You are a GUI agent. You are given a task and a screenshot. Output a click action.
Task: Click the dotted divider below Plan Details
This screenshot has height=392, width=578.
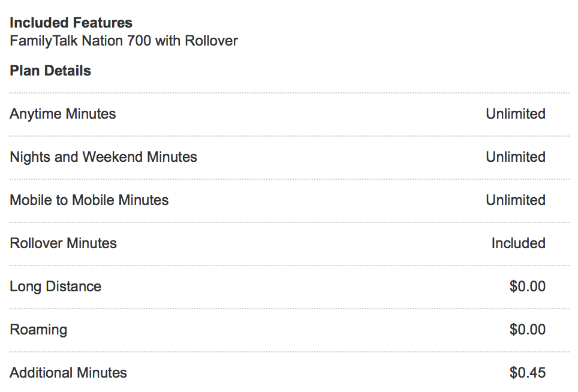(x=290, y=93)
